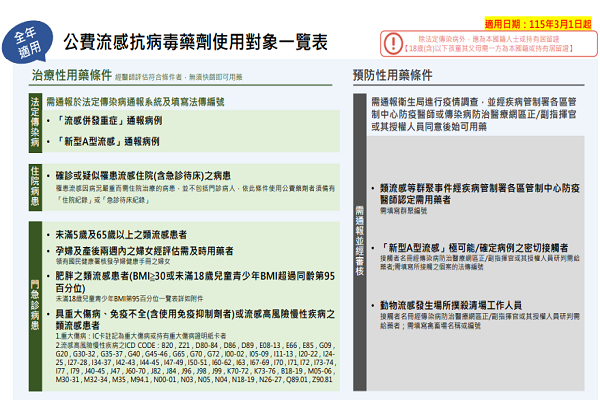The image size is (600, 400).
Task: Click the ICD CODE list starting with B20, Z21
Action: click(x=195, y=362)
